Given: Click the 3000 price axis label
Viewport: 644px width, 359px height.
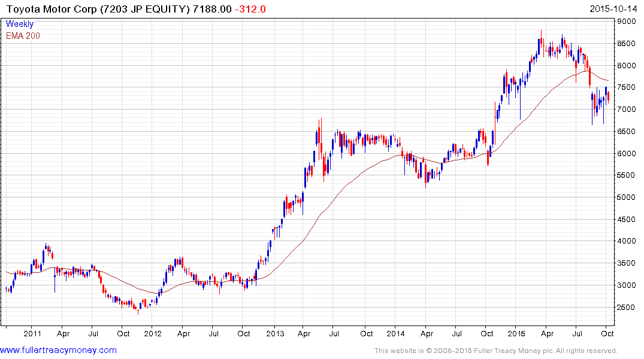Looking at the screenshot, I should point(627,285).
